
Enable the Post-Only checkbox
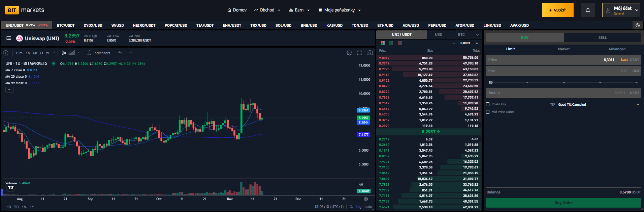488,104
